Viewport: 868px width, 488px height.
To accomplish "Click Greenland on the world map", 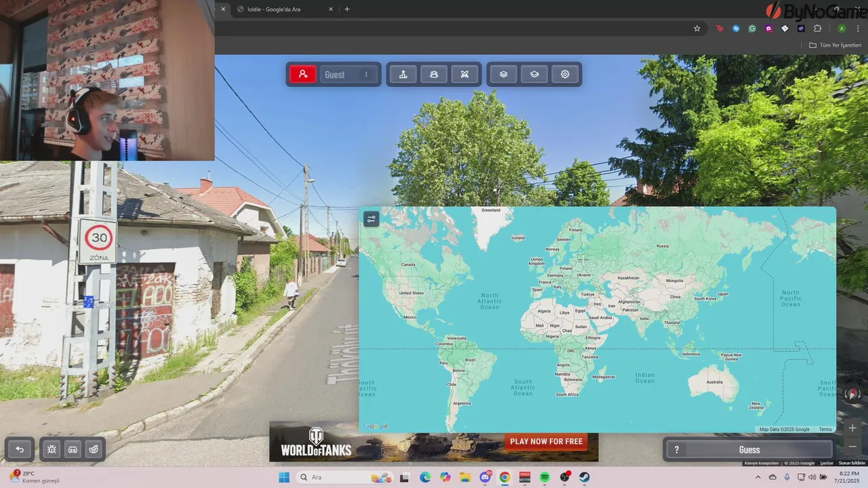I will click(x=490, y=210).
